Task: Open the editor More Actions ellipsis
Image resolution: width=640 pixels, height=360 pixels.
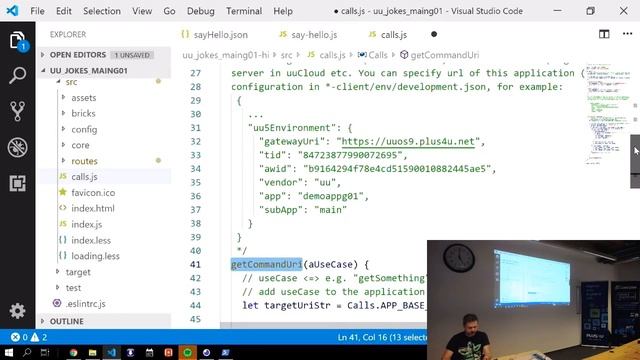Action: point(627,34)
